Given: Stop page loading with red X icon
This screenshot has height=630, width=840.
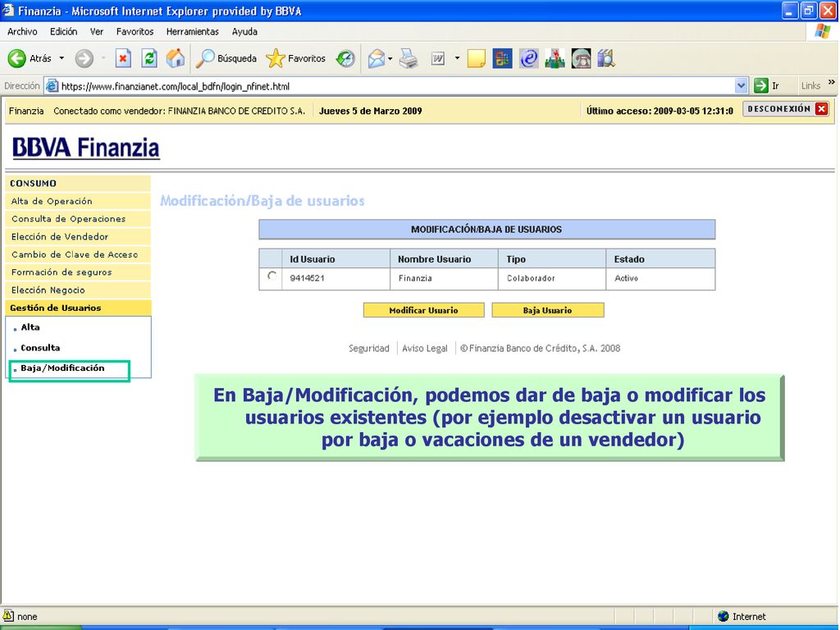Looking at the screenshot, I should pyautogui.click(x=123, y=58).
